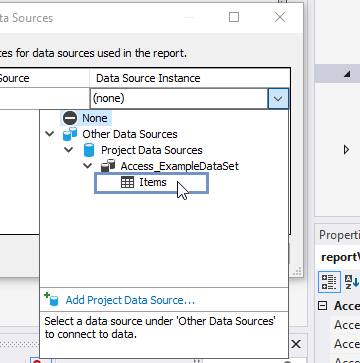Maximize the Data Sources dialog window
Screen dimensions: 360x363
(x=234, y=17)
